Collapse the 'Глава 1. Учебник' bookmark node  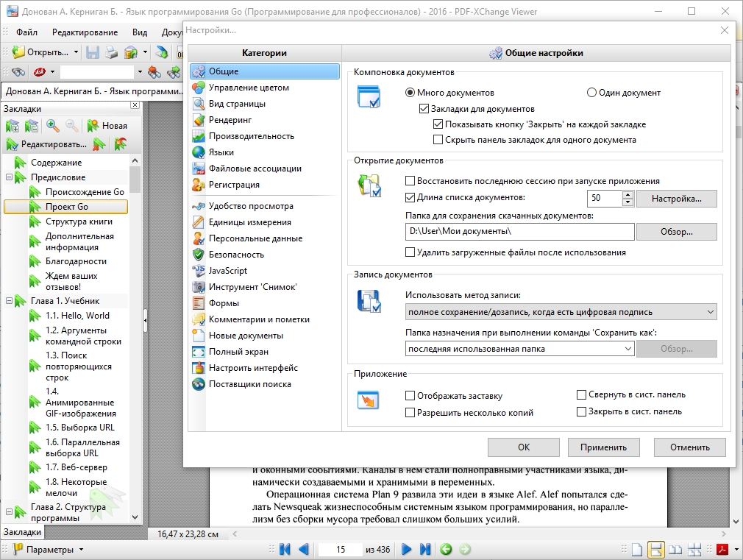tap(9, 301)
